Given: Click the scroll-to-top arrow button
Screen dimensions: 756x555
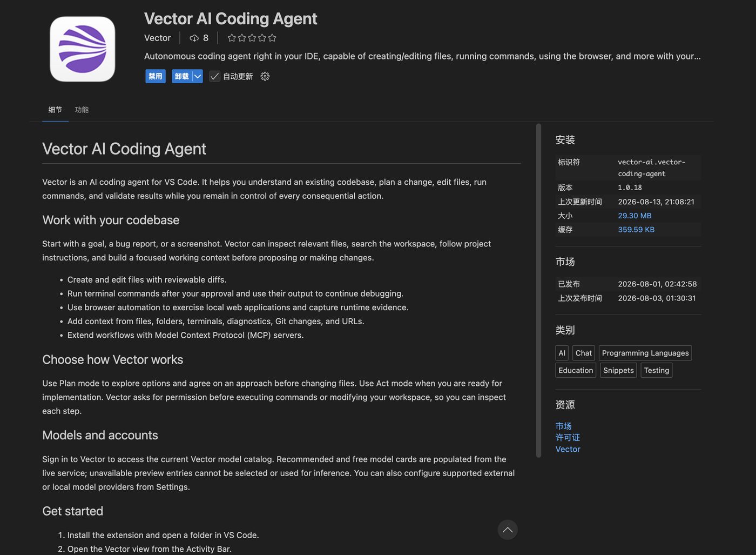Looking at the screenshot, I should tap(508, 530).
